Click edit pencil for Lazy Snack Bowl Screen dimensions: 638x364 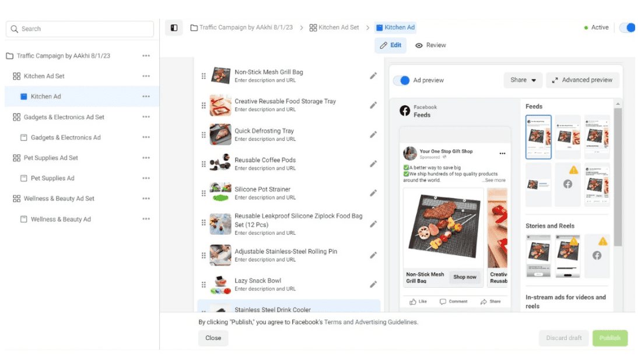point(373,284)
